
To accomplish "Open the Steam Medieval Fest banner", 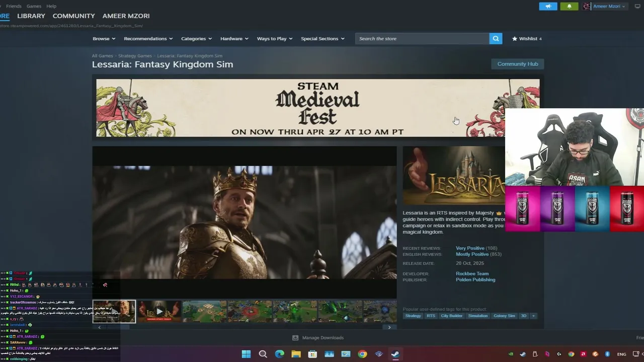I will (x=318, y=108).
